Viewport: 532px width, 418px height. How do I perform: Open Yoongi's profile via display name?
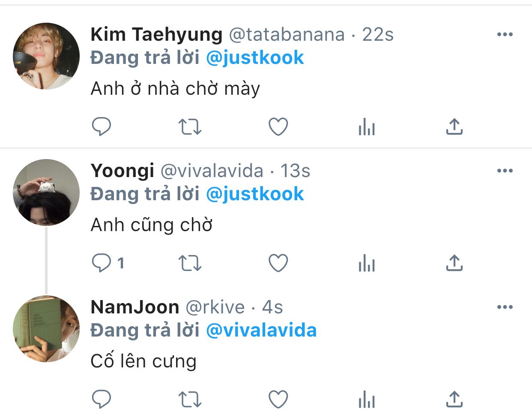pos(123,171)
